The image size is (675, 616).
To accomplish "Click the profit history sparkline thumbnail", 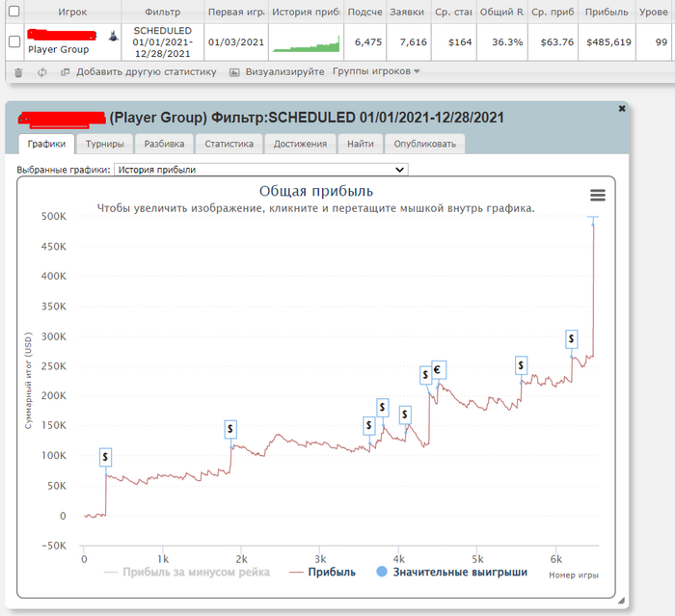I will pos(306,43).
